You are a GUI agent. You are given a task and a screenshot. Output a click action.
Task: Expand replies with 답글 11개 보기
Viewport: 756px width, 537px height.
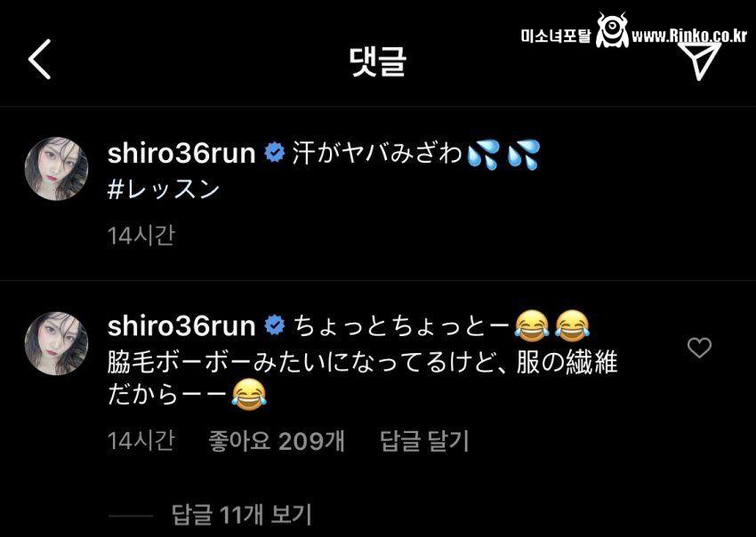[241, 515]
